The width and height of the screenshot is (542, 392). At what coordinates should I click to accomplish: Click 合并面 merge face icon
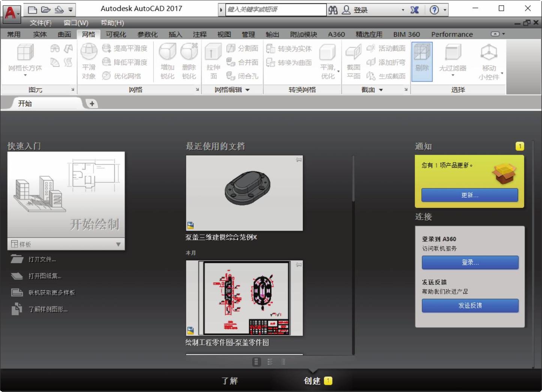(x=231, y=62)
